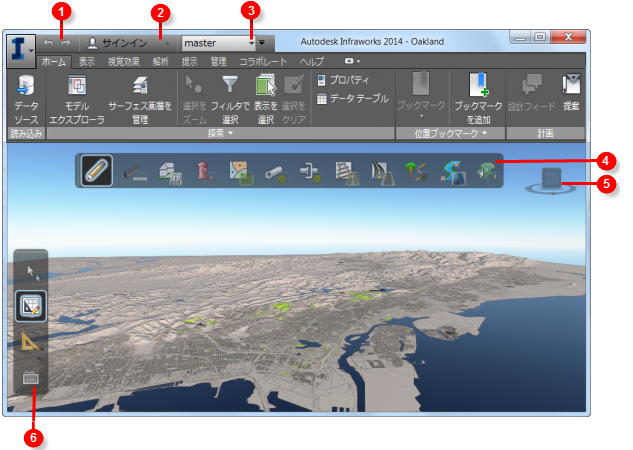Screen dimensions: 633x450
Task: Open the 管理 ribbon tab
Action: coord(218,62)
